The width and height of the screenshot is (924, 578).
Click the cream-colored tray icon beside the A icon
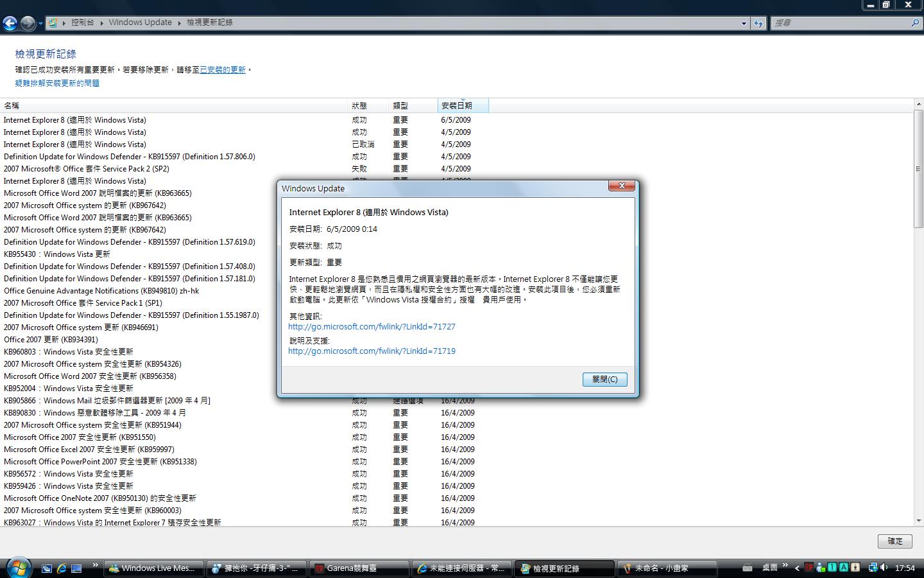pyautogui.click(x=855, y=568)
